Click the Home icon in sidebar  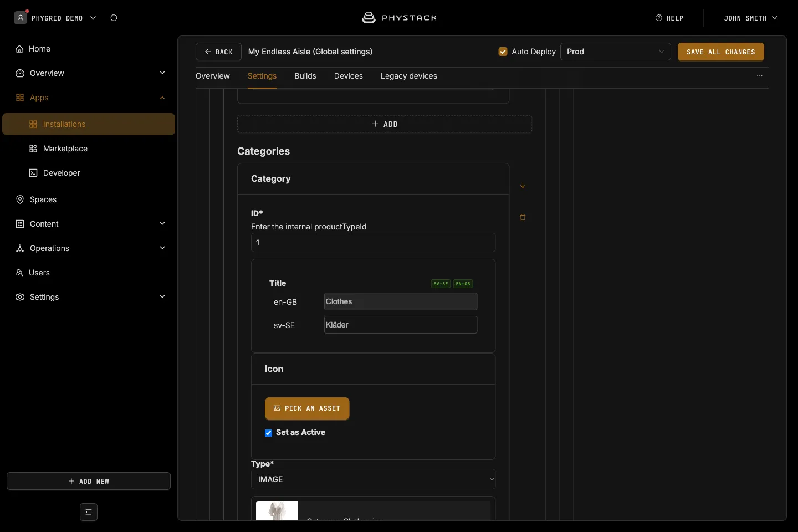[20, 49]
